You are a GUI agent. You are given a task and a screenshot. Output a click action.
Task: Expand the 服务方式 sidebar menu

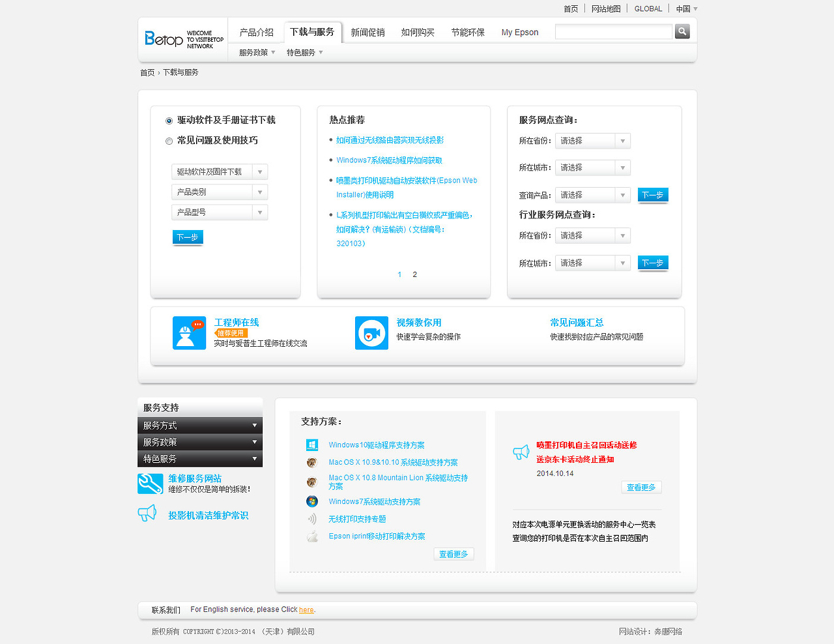click(x=199, y=425)
